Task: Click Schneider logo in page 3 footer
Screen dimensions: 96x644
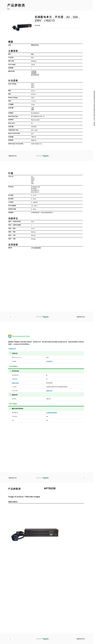Action: (x=46, y=478)
